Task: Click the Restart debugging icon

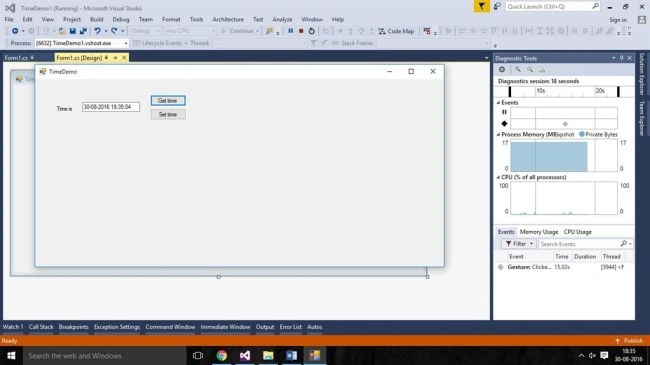Action: pos(311,31)
